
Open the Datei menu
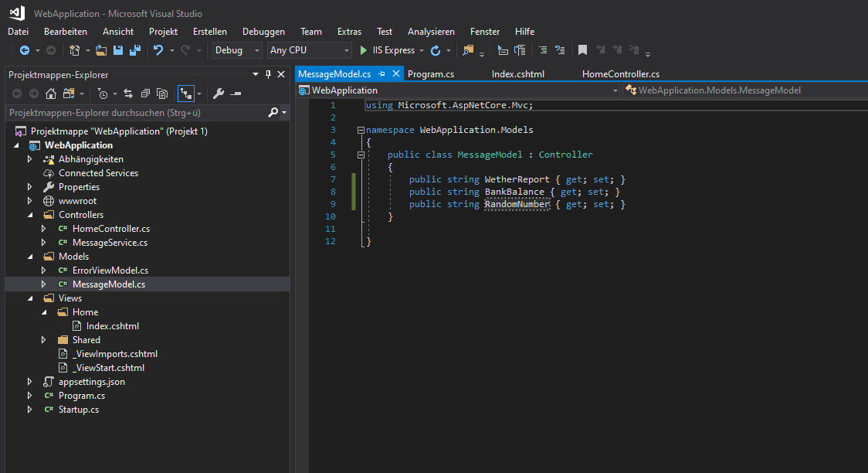pyautogui.click(x=19, y=32)
